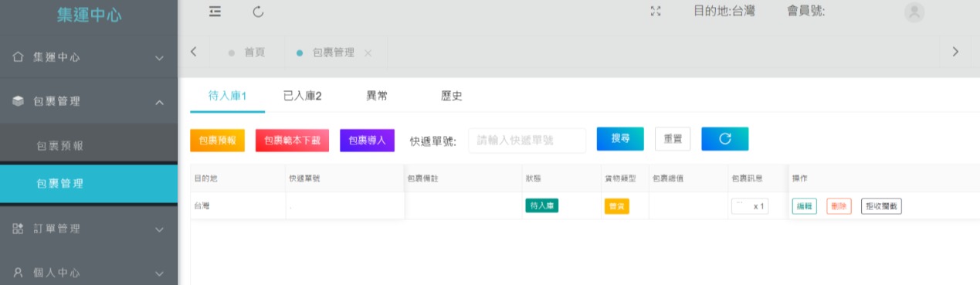Close the 包裹管理 tab

(368, 53)
